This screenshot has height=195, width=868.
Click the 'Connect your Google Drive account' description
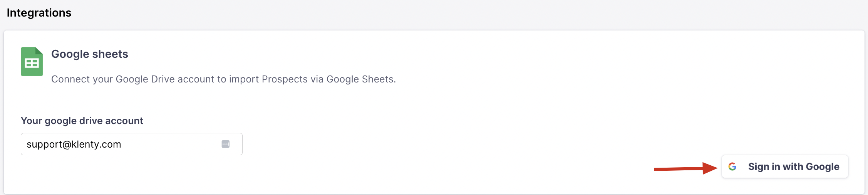(223, 79)
